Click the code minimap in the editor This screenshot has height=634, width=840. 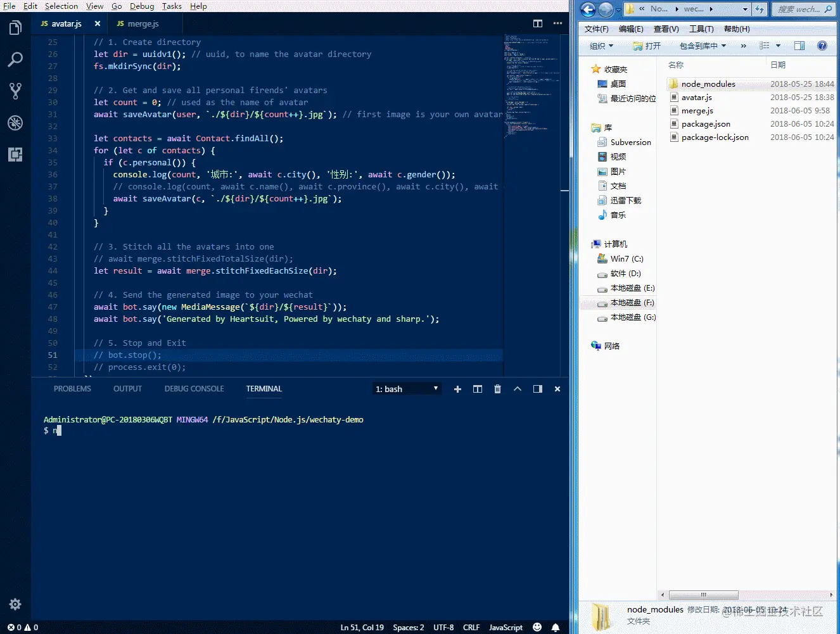532,86
